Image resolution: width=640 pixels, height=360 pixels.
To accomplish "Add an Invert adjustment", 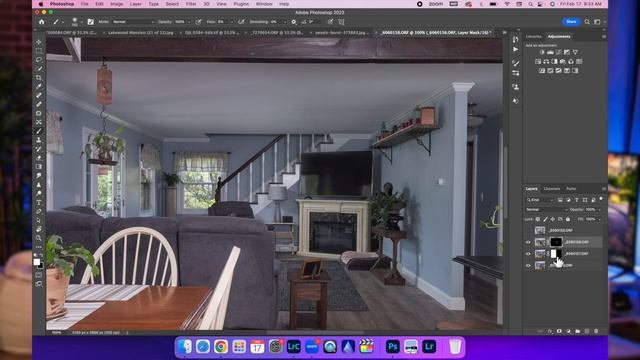I will (542, 71).
